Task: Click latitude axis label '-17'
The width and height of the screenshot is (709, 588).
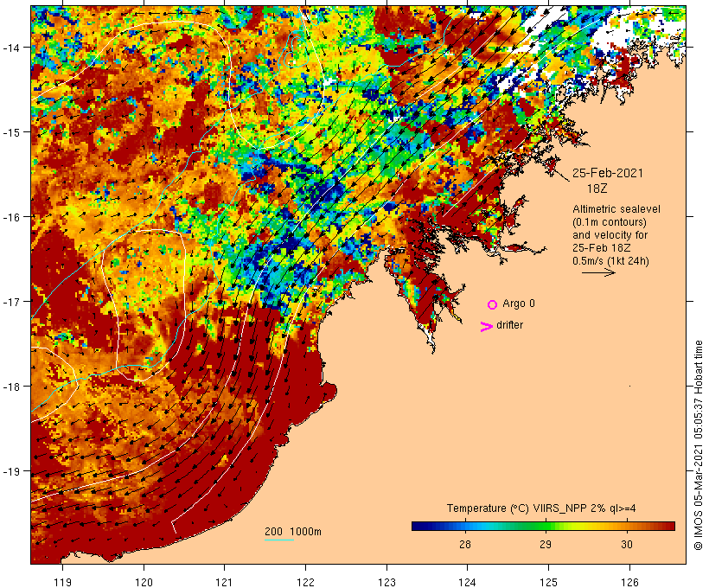Action: point(10,301)
